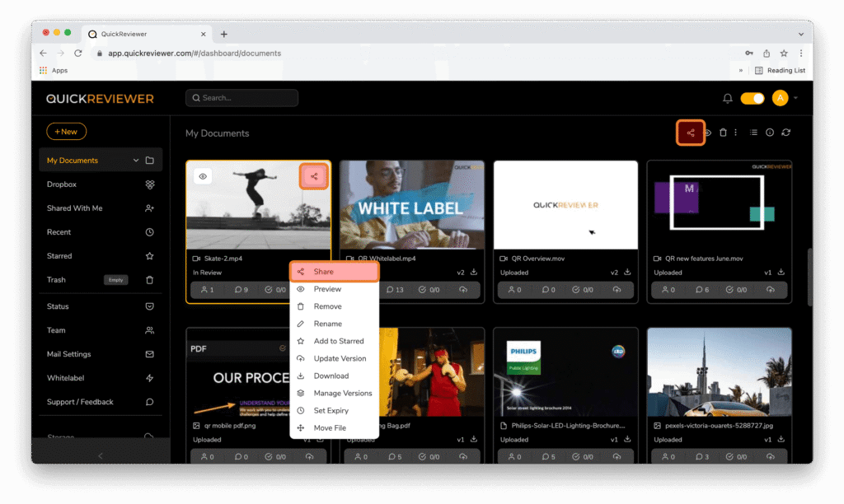Viewport: 844px width, 504px height.
Task: Click the + New button
Action: coord(66,132)
